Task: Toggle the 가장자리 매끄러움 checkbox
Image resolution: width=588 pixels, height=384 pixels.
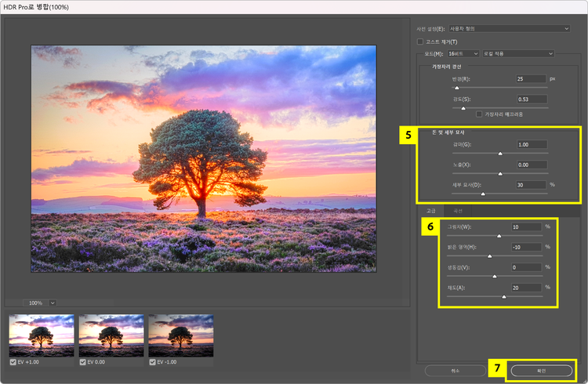Action: pyautogui.click(x=479, y=114)
